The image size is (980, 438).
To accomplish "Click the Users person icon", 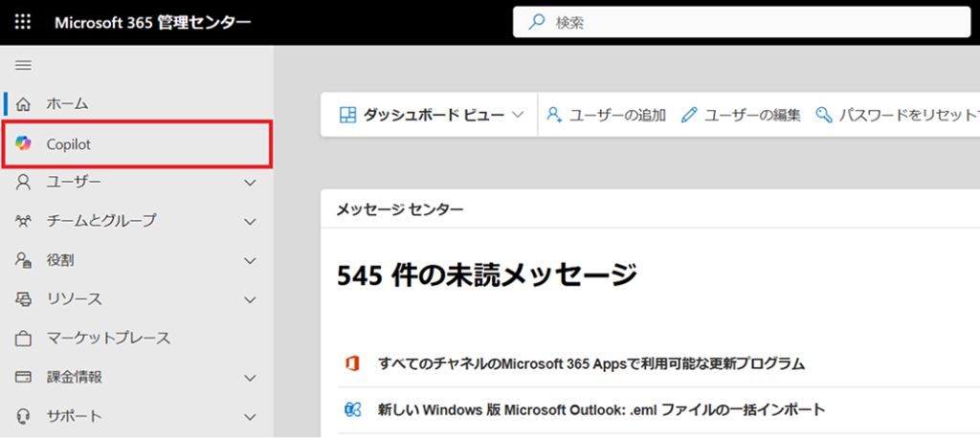I will 23,183.
